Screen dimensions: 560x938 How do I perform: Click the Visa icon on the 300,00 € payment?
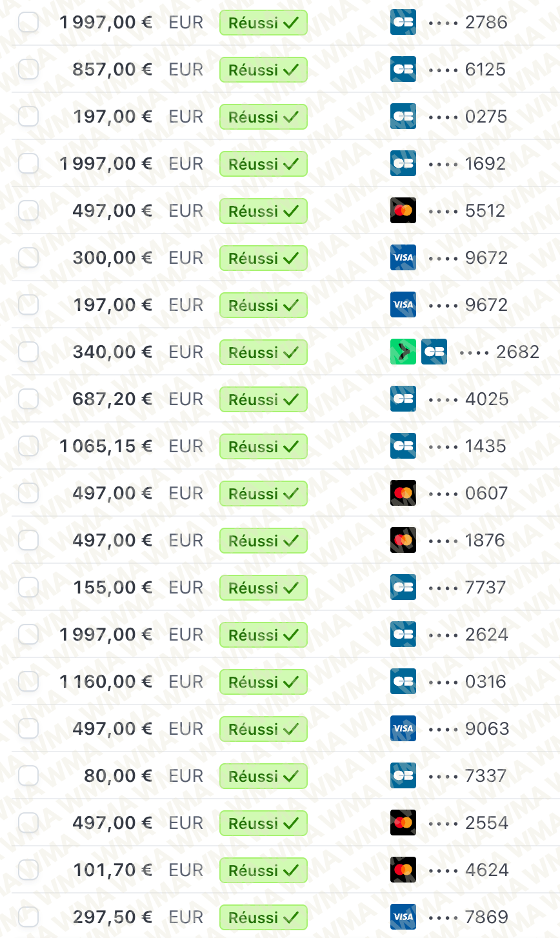coord(403,258)
